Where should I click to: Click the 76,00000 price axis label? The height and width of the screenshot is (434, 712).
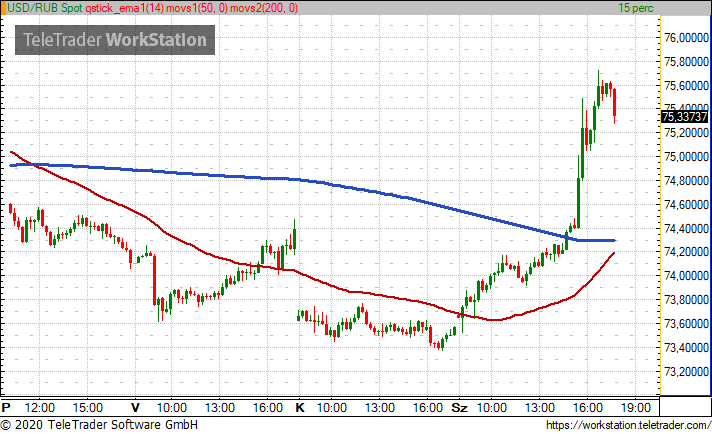pyautogui.click(x=686, y=38)
